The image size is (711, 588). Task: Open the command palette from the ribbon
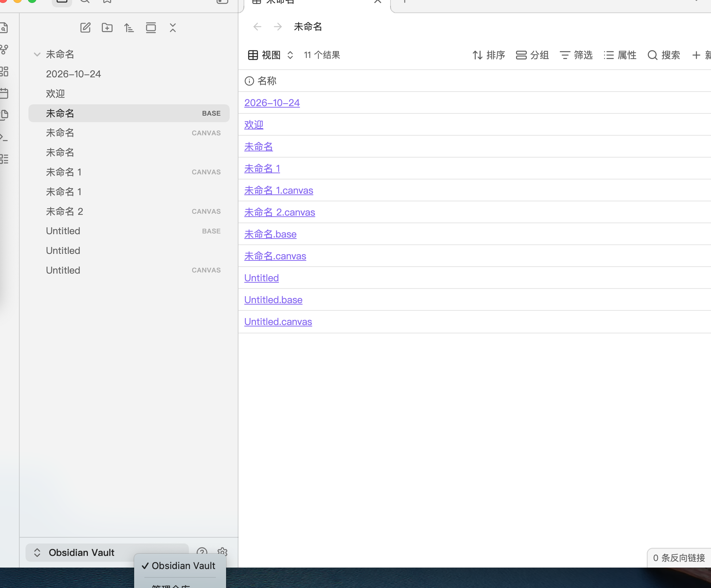click(x=4, y=137)
